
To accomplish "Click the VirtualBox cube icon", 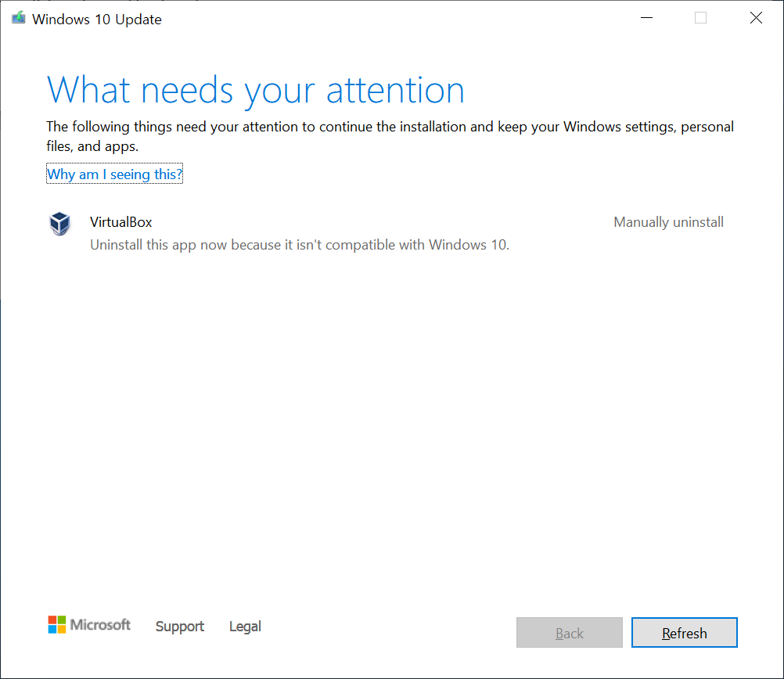I will click(x=60, y=224).
